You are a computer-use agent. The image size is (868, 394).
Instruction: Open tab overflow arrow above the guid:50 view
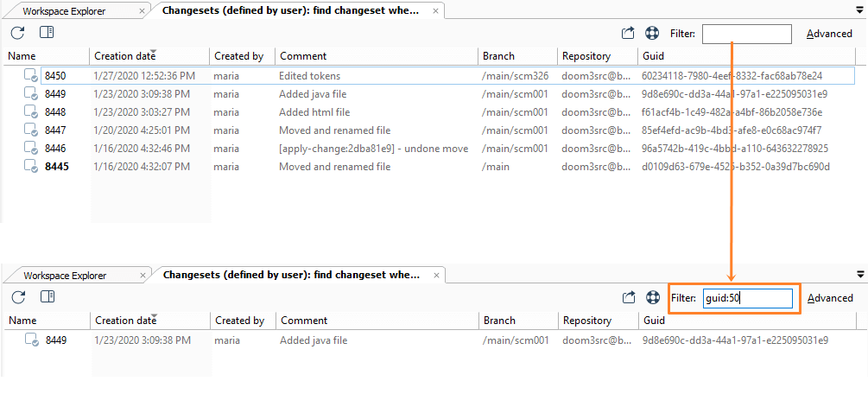click(861, 274)
